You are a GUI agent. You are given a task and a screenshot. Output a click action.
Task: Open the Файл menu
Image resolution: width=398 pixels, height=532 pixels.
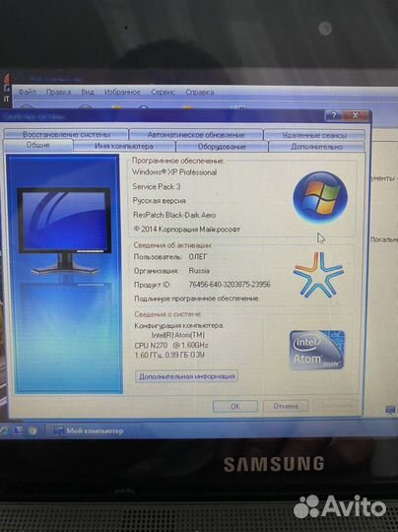coord(27,92)
